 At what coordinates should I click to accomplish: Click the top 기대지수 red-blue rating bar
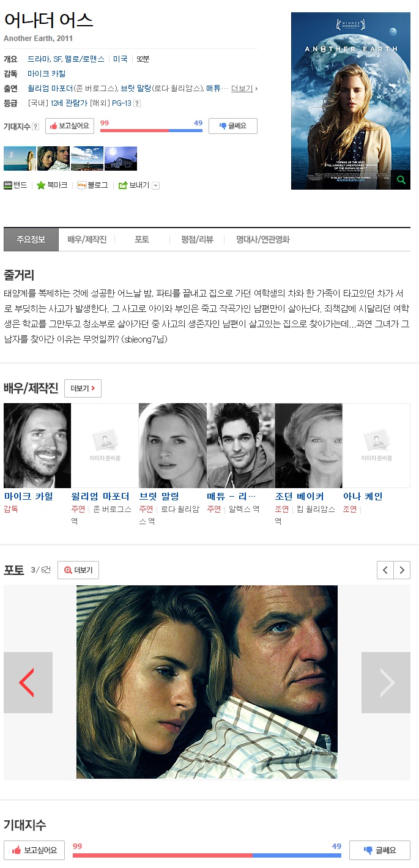point(151,130)
